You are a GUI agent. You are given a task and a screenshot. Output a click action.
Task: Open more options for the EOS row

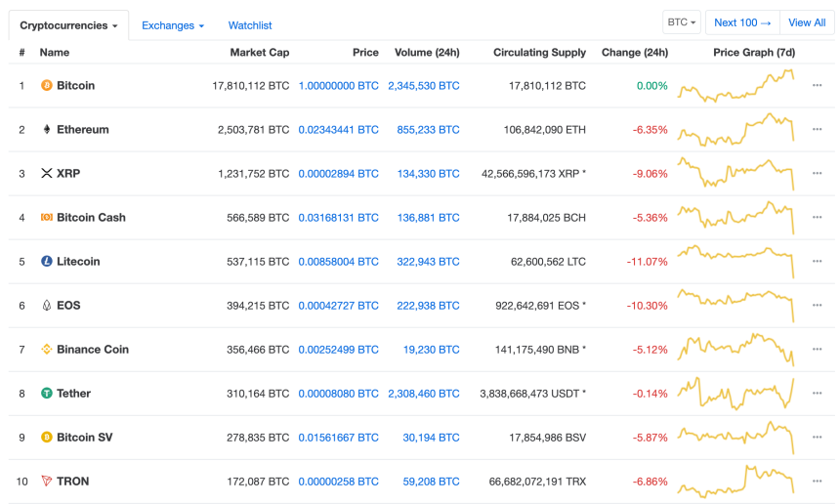coord(818,306)
